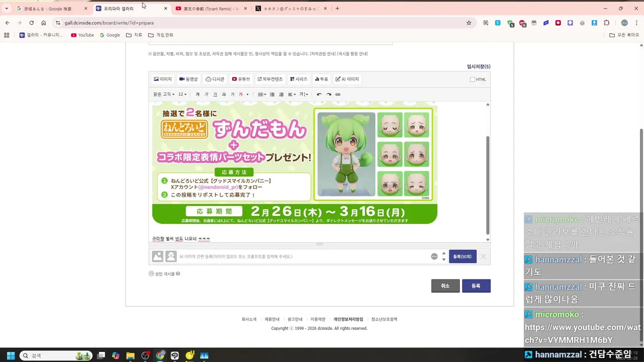Viewport: 644px width, 362px height.
Task: Open OBS Studio from the taskbar
Action: click(145, 355)
